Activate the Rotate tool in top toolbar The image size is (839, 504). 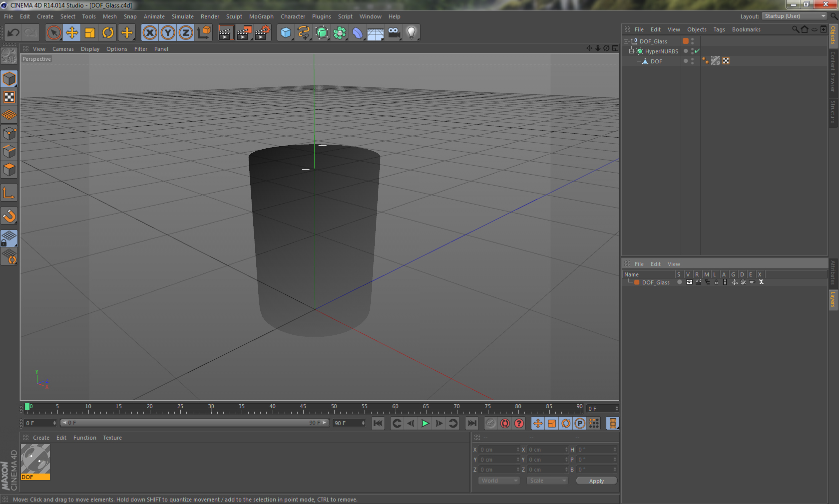(108, 33)
